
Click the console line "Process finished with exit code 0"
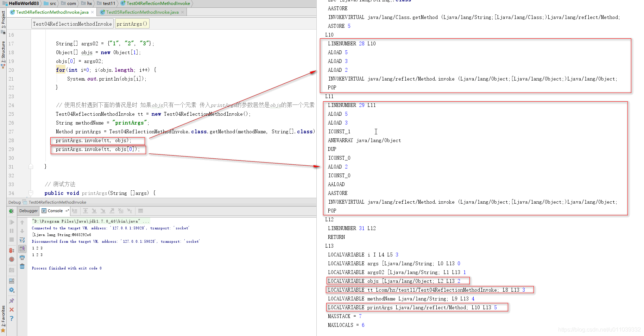tap(67, 268)
